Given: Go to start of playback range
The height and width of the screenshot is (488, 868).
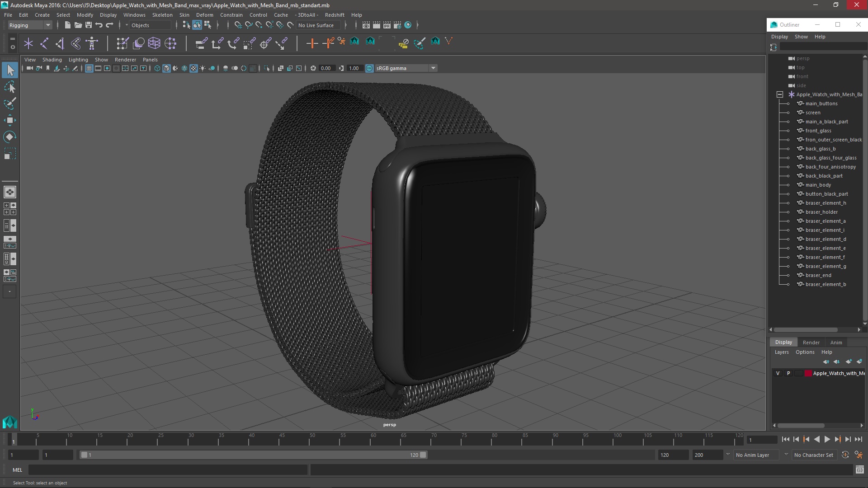Looking at the screenshot, I should point(785,439).
